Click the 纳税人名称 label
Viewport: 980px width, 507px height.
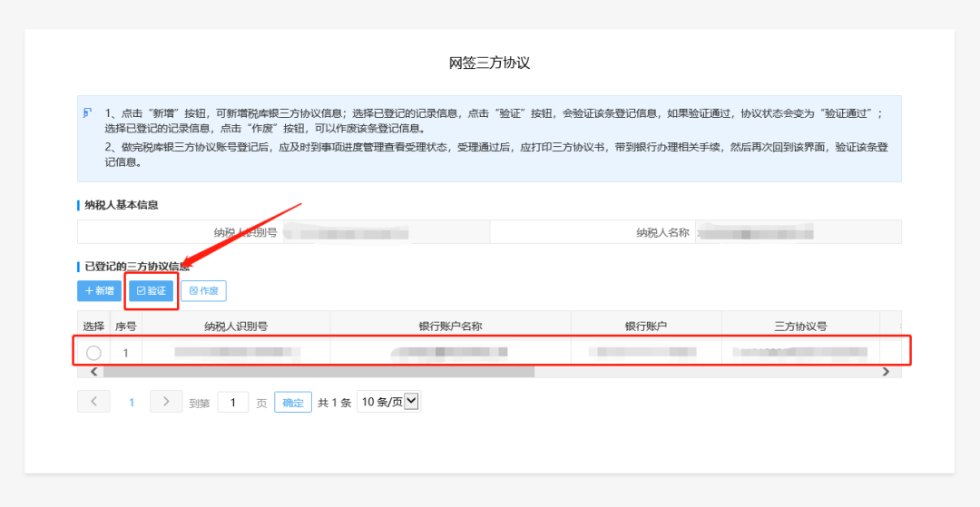point(662,232)
